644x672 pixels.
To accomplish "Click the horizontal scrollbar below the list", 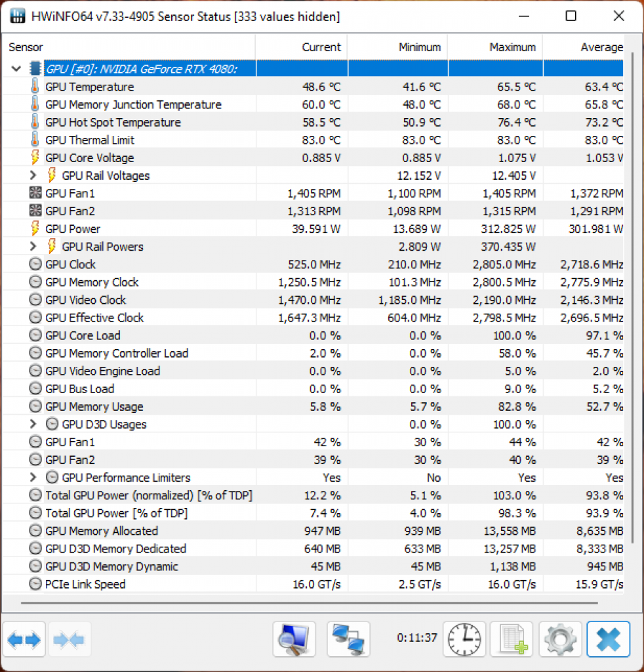I will 309,603.
